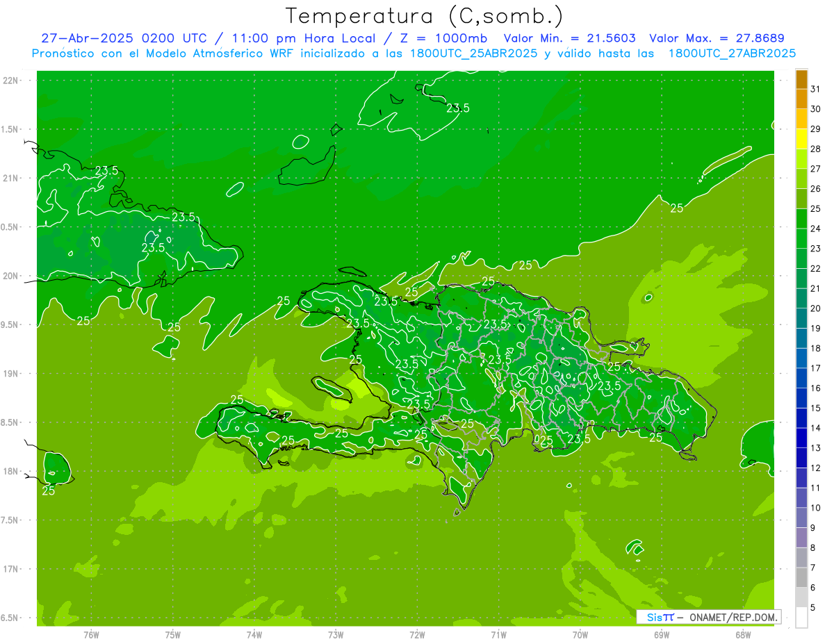Click the colorbar scale label '31'
Viewport: 834px width, 644px height.
pos(816,89)
